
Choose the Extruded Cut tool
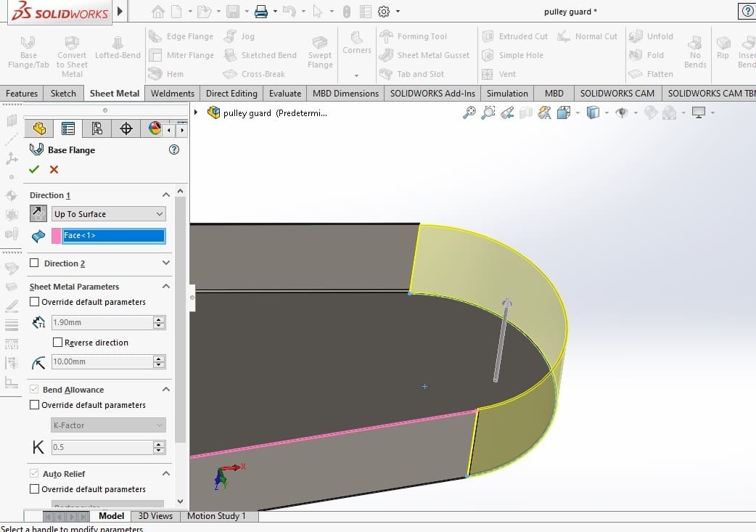coord(515,36)
